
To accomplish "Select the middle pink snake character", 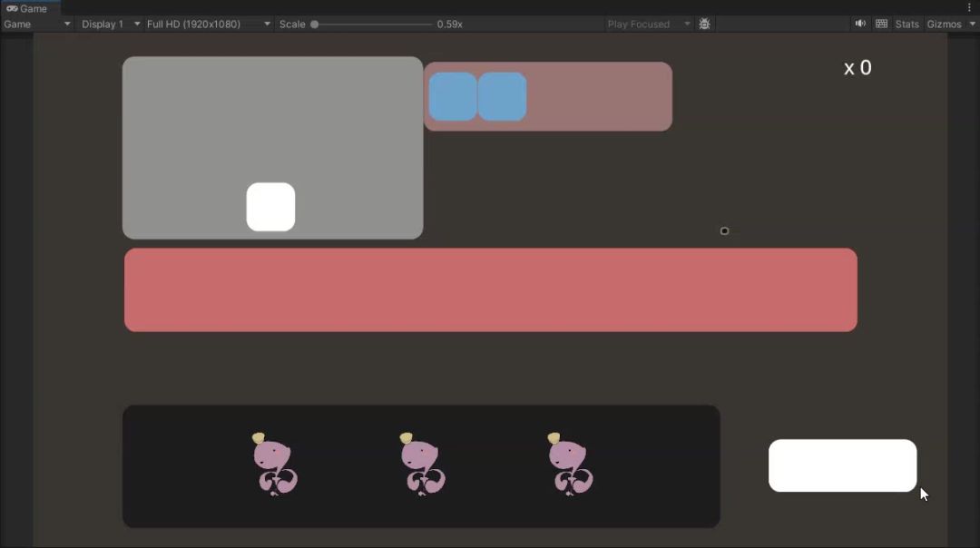I will coord(421,465).
